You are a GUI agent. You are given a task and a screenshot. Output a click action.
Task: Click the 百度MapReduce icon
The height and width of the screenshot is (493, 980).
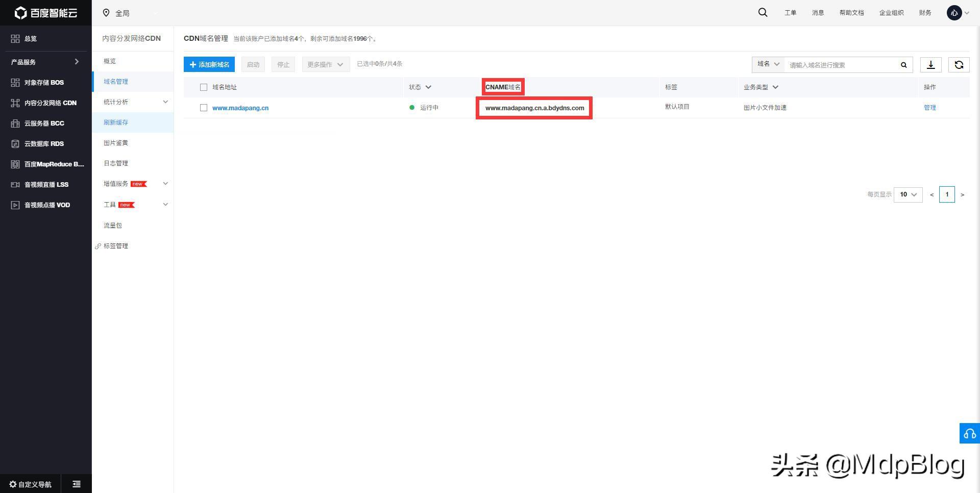15,164
